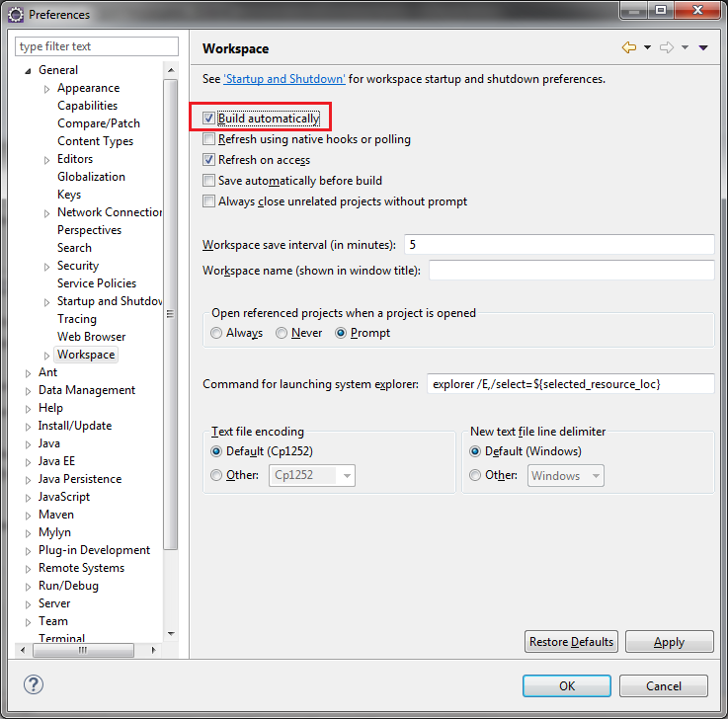Image resolution: width=728 pixels, height=719 pixels.
Task: Select the Always radio button
Action: click(216, 333)
